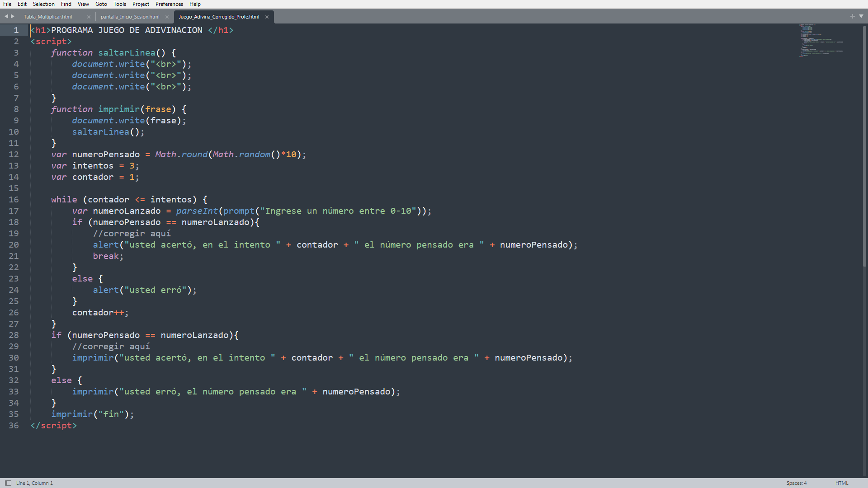Image resolution: width=868 pixels, height=488 pixels.
Task: Click line number 12 in gutter
Action: tap(14, 155)
